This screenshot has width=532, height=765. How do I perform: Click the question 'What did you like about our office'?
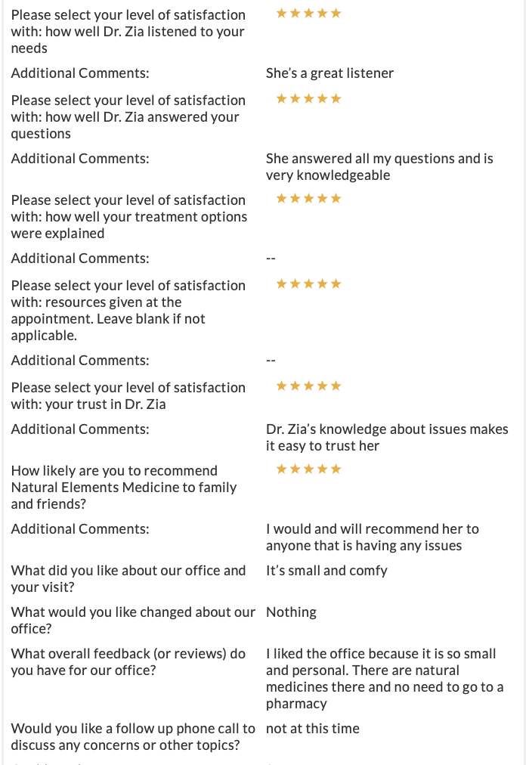pyautogui.click(x=128, y=578)
